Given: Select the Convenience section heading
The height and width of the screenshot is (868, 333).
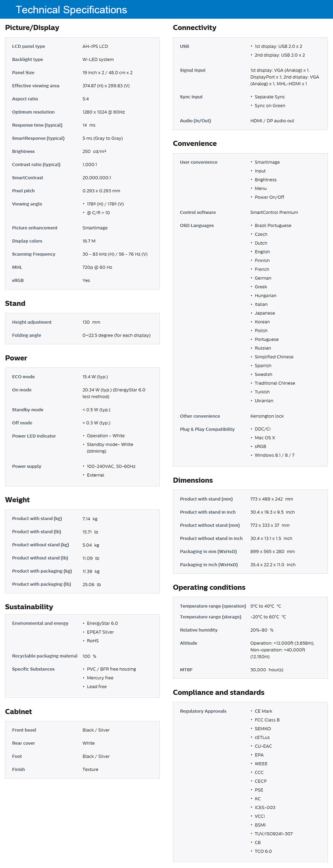Looking at the screenshot, I should point(195,144).
